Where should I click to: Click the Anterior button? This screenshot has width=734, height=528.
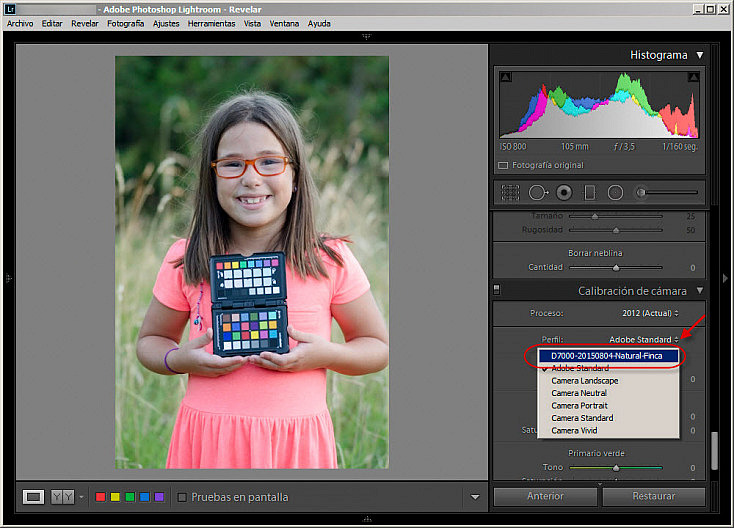(x=545, y=496)
